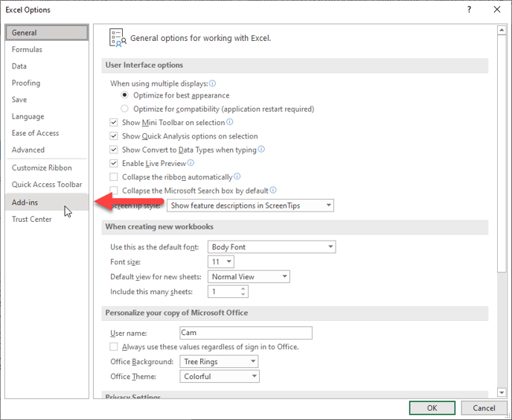The width and height of the screenshot is (512, 420).
Task: Select Optimize for compatibility radio button
Action: [125, 109]
